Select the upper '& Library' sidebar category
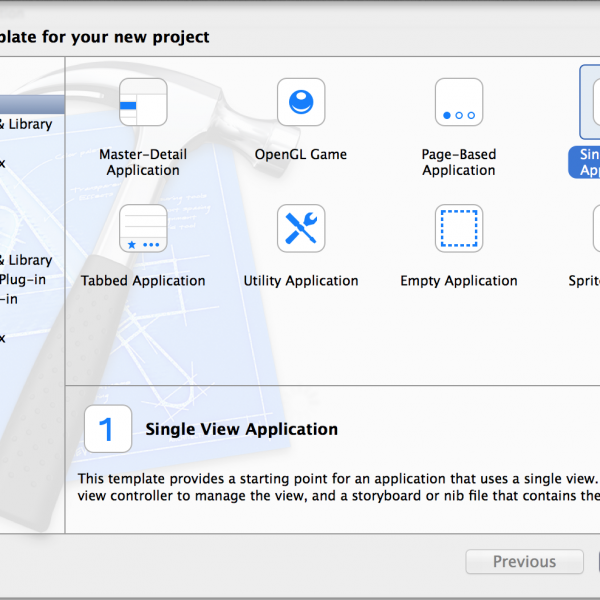The image size is (600, 600). click(x=26, y=124)
